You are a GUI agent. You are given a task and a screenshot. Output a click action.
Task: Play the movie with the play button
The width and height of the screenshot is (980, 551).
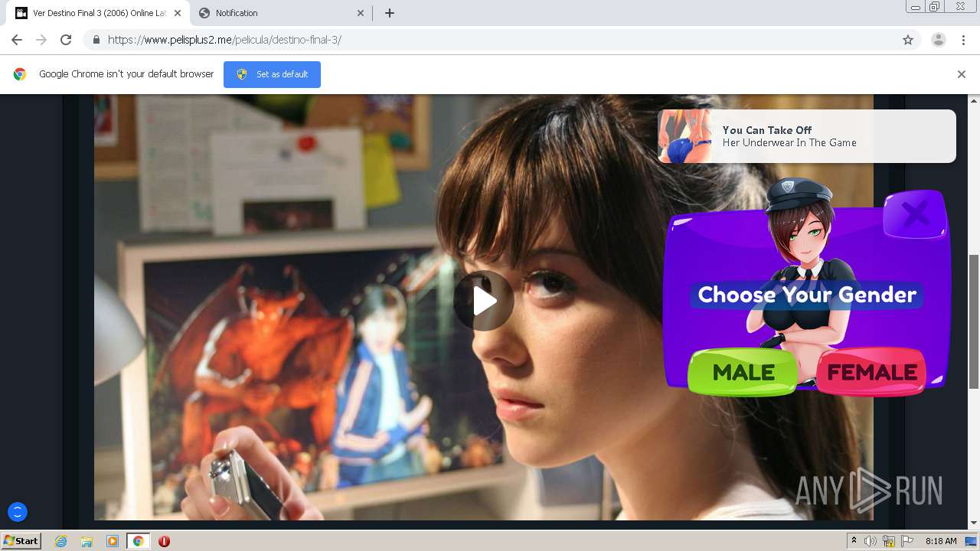484,301
